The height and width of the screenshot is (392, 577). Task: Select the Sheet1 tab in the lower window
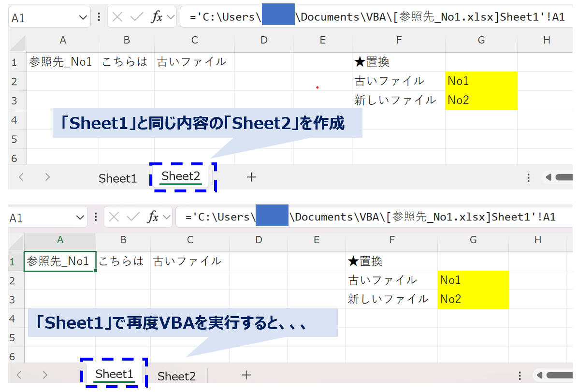pyautogui.click(x=114, y=375)
